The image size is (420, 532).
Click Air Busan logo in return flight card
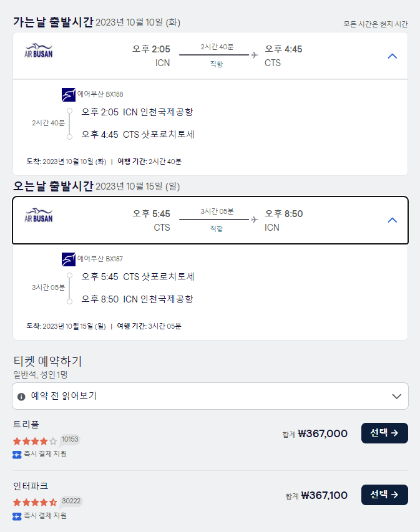coord(39,215)
